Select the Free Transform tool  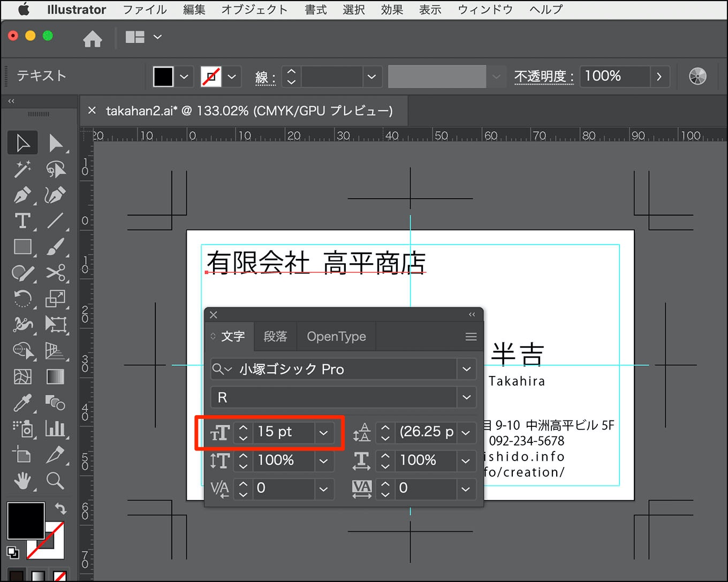56,324
